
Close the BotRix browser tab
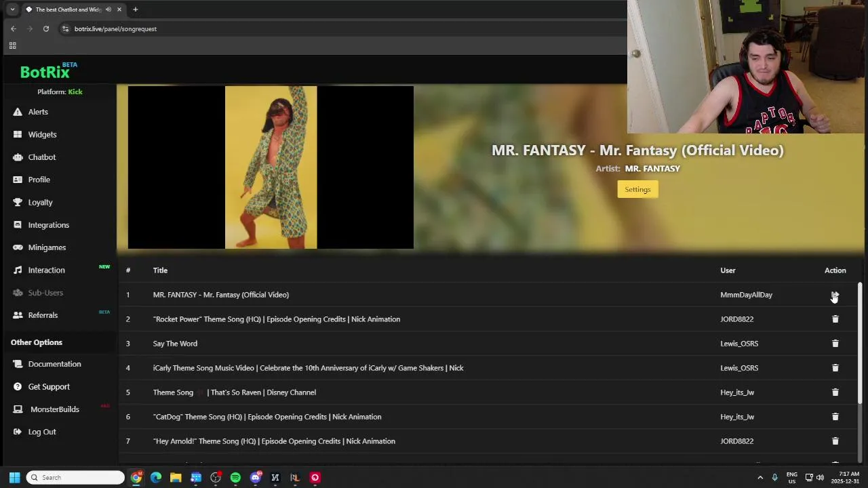[x=119, y=9]
